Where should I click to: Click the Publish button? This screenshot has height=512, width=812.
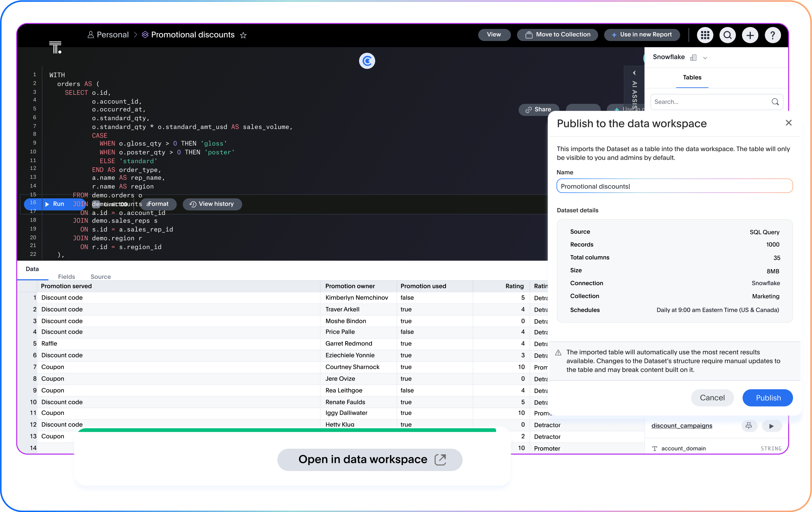[x=767, y=398]
